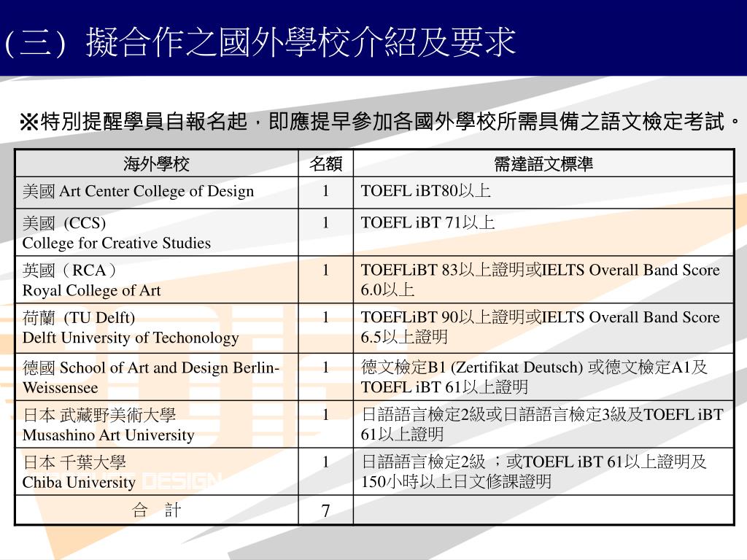747x560 pixels.
Task: Select the Chiba University cell
Action: (x=157, y=472)
